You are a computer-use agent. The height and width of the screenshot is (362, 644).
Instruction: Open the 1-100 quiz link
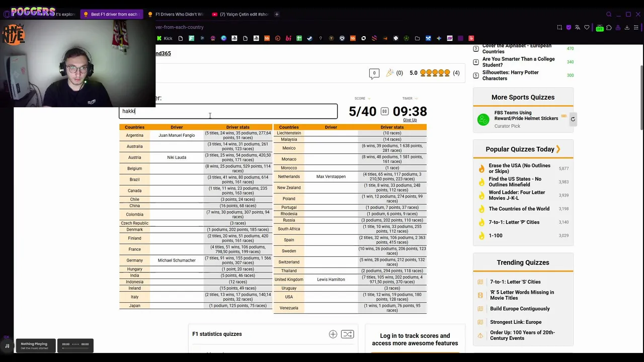[x=495, y=235]
